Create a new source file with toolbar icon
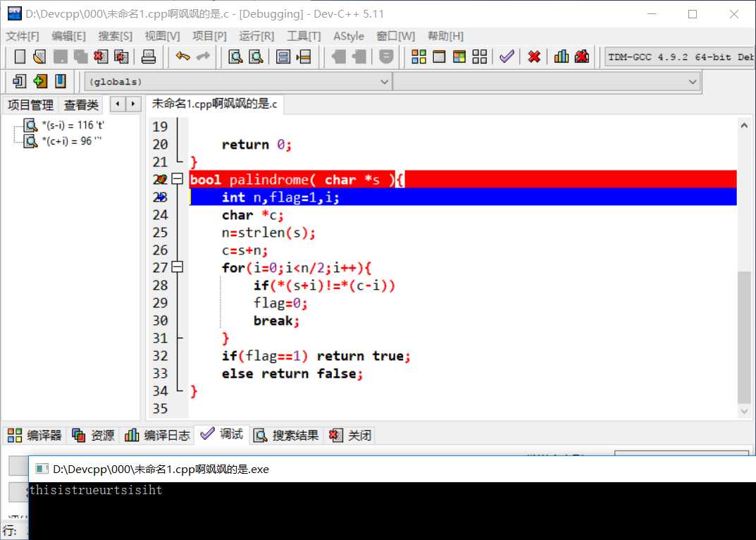The height and width of the screenshot is (540, 756). (20, 57)
